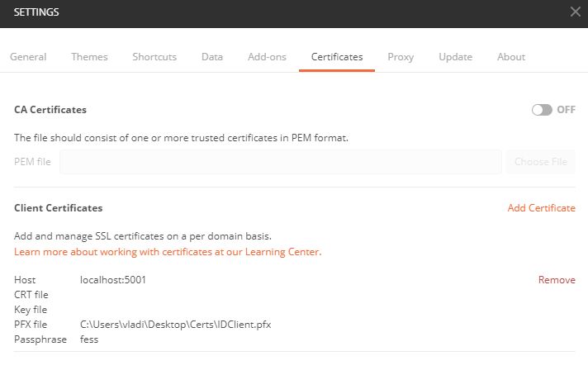Click the IDClient.pfx file path
Screen dimensions: 588x375
[x=176, y=325]
